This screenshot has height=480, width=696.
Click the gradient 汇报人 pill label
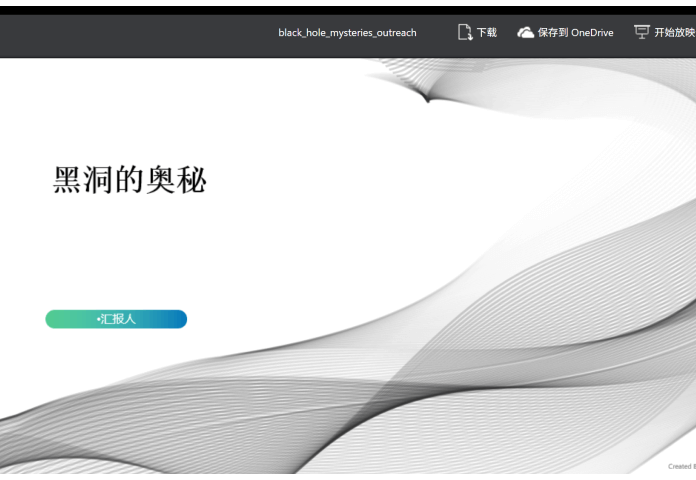point(116,319)
